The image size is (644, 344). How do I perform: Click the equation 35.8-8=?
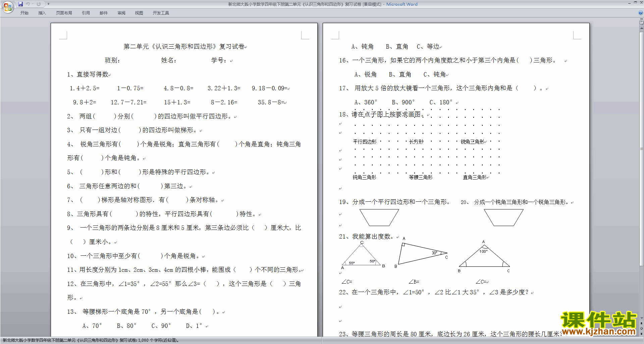tap(271, 102)
